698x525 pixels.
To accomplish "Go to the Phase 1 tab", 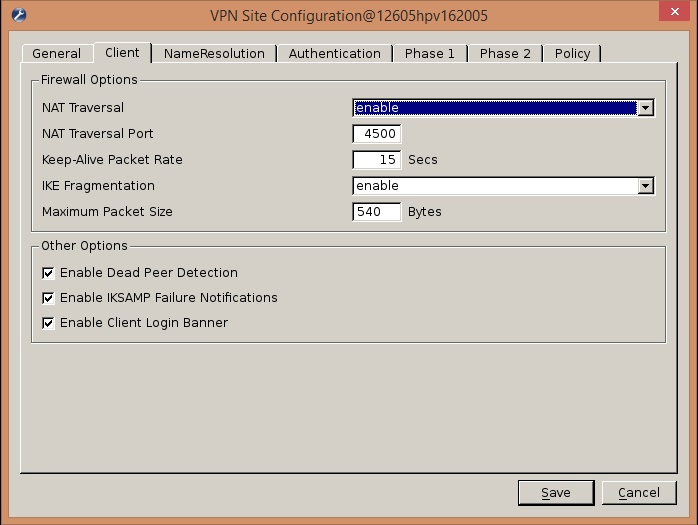I will [429, 54].
